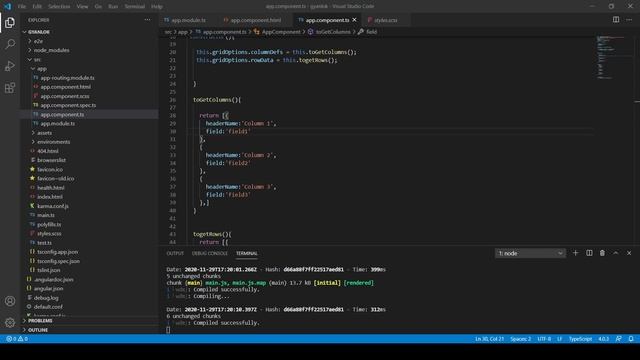Create a new terminal with plus icon

click(576, 253)
